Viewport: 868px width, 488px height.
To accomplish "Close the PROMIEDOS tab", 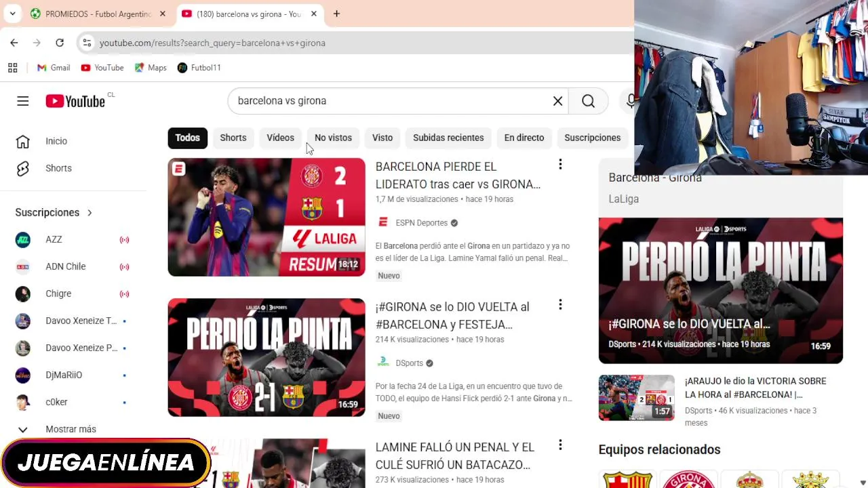I will coord(163,14).
